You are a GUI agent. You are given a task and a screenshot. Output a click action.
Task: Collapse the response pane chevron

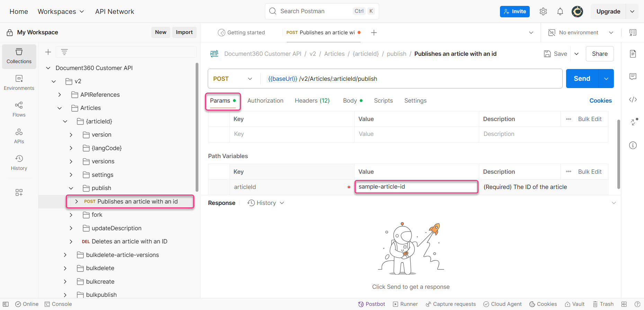click(614, 203)
